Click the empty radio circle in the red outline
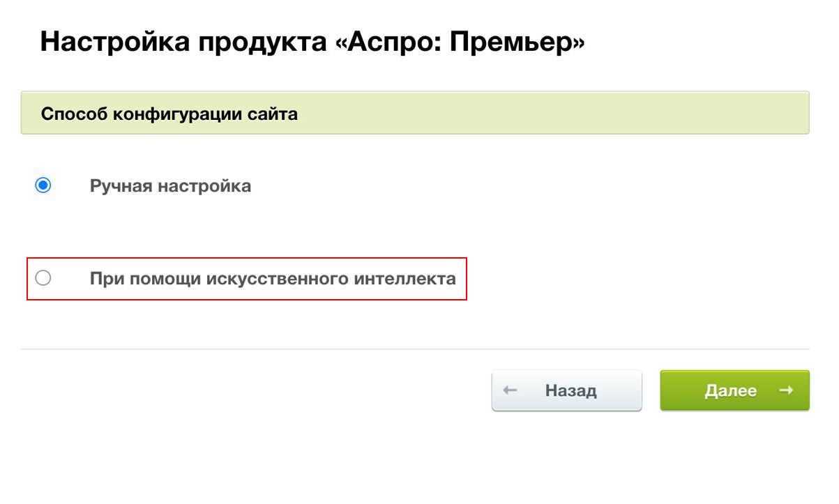The width and height of the screenshot is (839, 504). click(43, 278)
